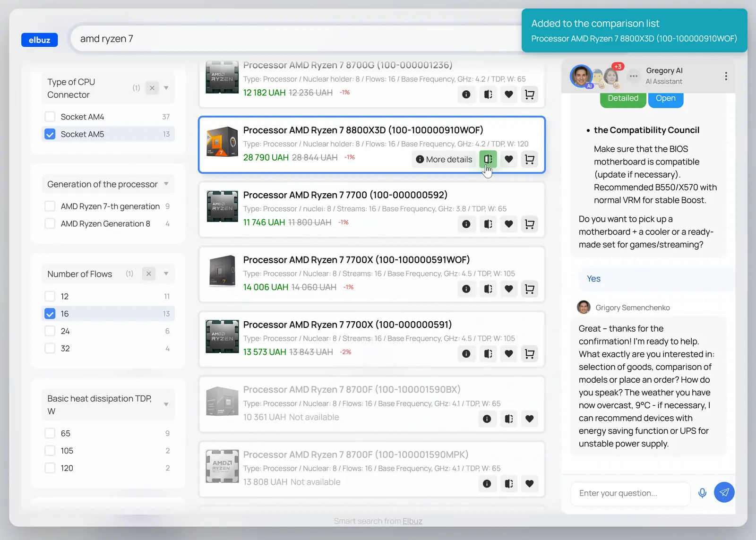The width and height of the screenshot is (756, 540).
Task: Click the elbuz logo button
Action: click(x=39, y=40)
